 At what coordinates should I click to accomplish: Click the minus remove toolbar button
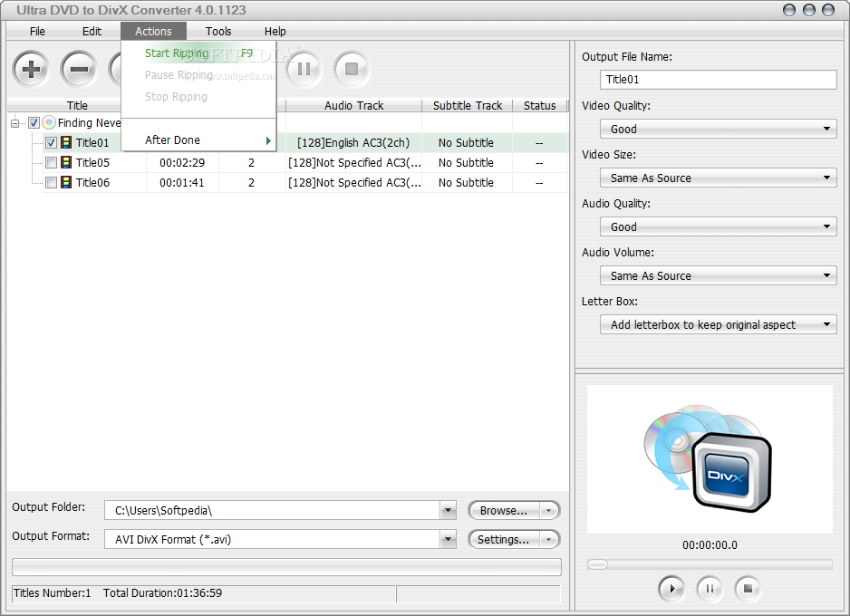coord(79,69)
